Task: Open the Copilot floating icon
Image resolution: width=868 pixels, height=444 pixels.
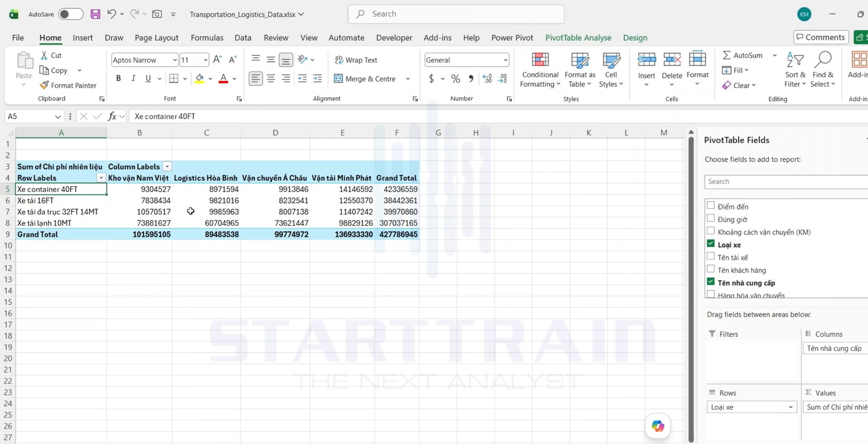Action: [x=658, y=425]
